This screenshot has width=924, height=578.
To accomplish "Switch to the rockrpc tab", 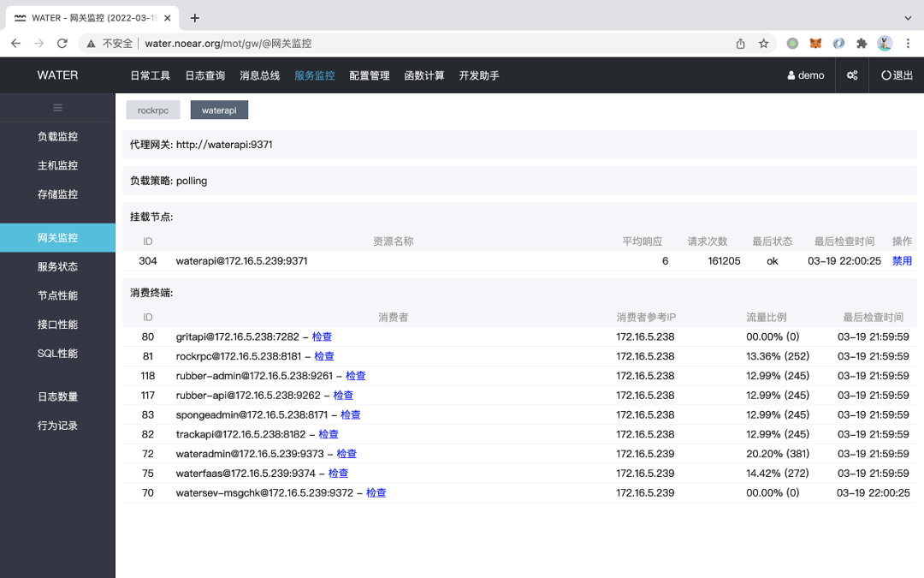I will point(153,110).
